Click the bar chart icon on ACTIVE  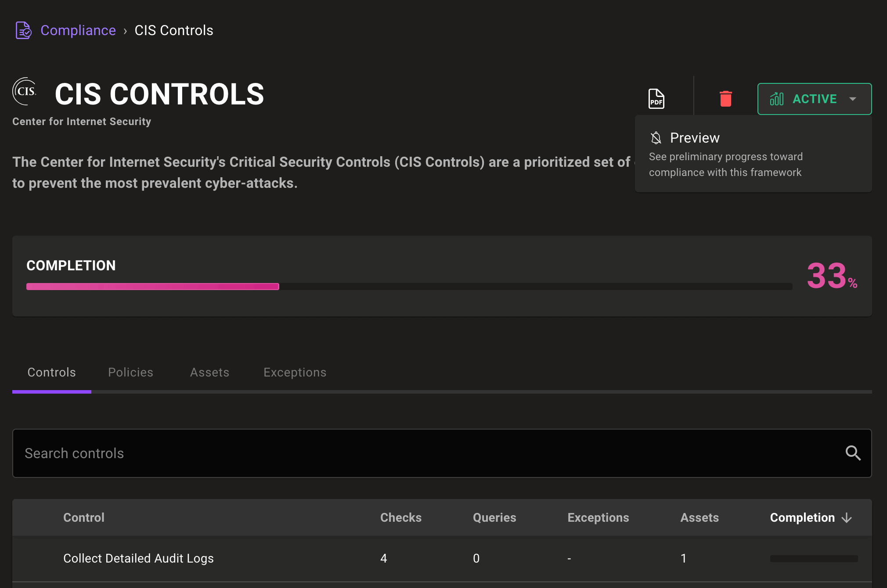[x=776, y=99]
